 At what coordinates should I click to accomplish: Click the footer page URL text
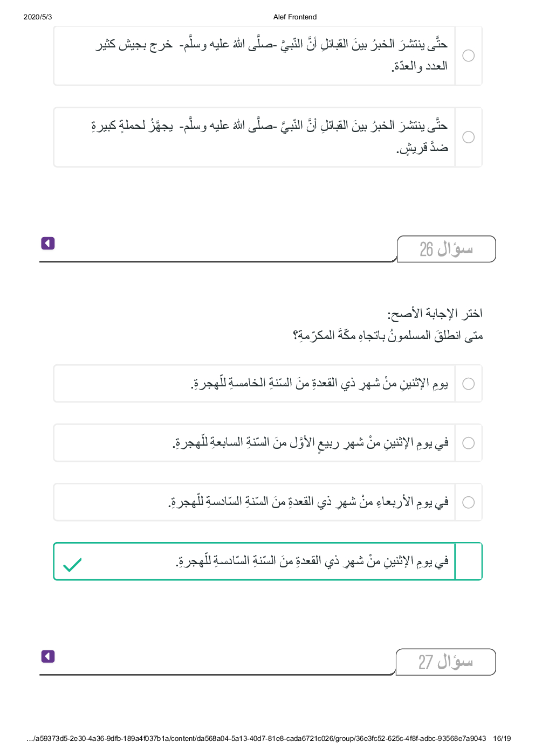[x=256, y=739]
